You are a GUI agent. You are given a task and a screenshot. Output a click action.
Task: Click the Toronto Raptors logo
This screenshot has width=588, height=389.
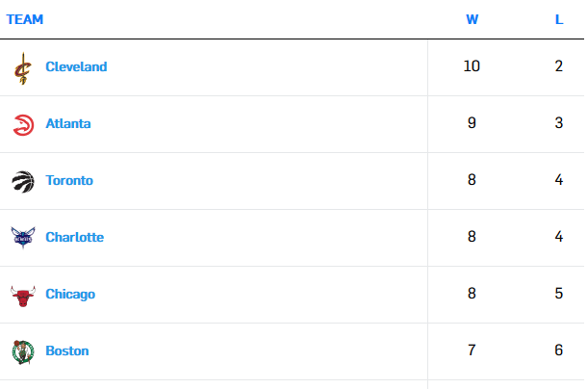(23, 182)
